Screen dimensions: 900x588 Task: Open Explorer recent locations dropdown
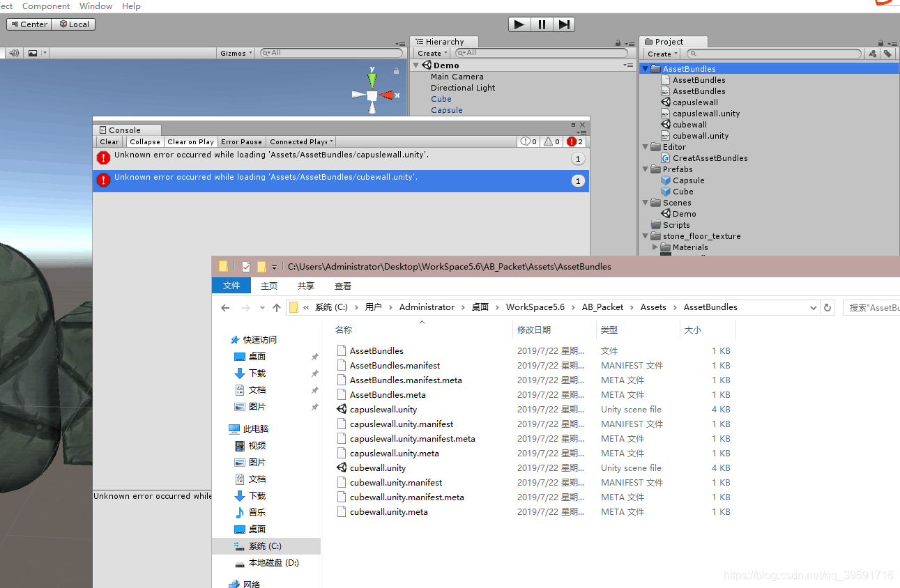point(262,307)
